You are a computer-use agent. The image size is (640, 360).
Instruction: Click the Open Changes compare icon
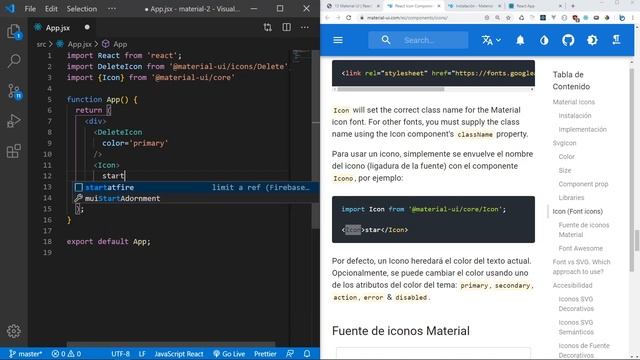[267, 27]
